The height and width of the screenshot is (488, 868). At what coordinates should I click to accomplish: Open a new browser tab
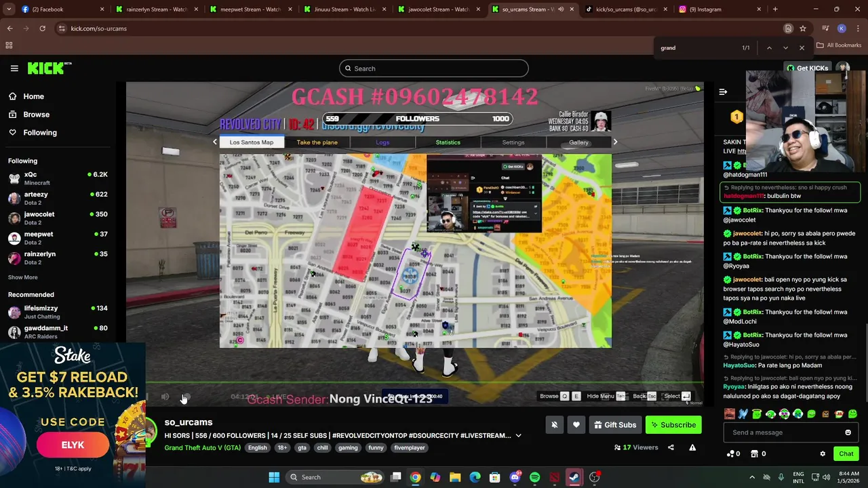(775, 9)
